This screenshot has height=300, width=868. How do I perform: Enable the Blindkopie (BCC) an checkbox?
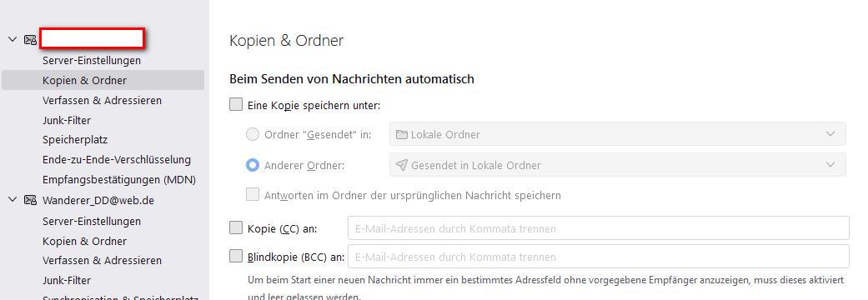click(x=236, y=256)
